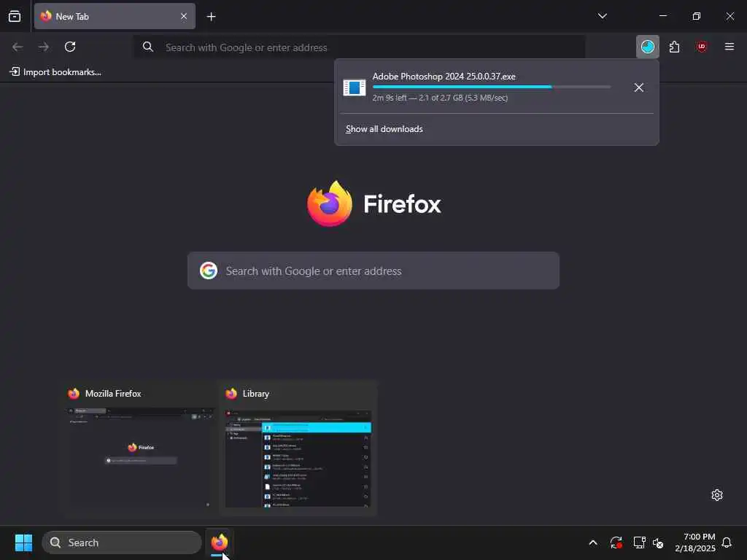747x560 pixels.
Task: Expand the list all tabs chevron
Action: pos(602,16)
